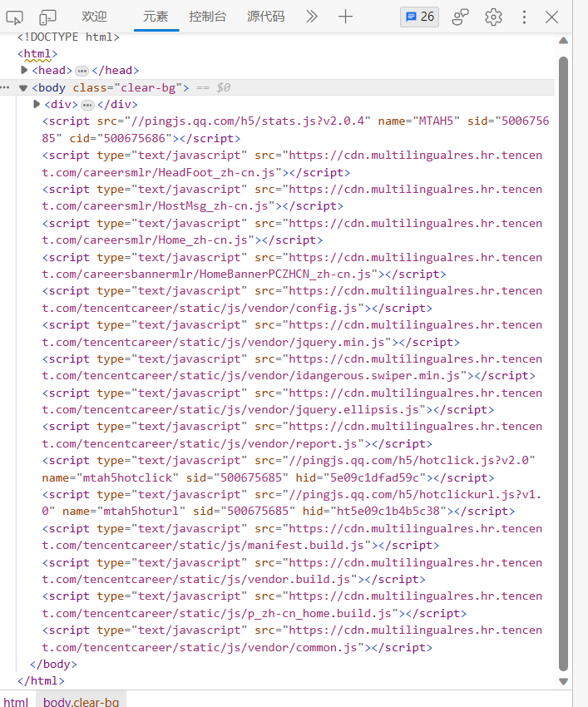Click the ellipsis badge inside head
This screenshot has height=707, width=588.
[82, 71]
